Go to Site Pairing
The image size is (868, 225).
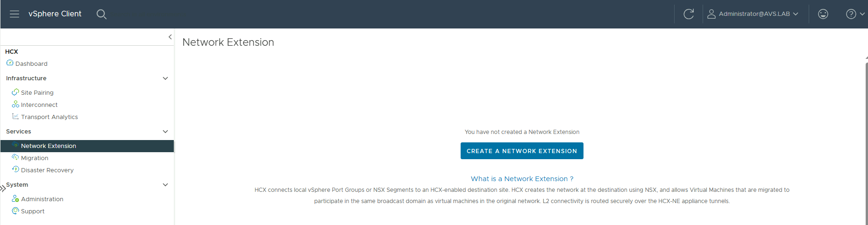37,93
